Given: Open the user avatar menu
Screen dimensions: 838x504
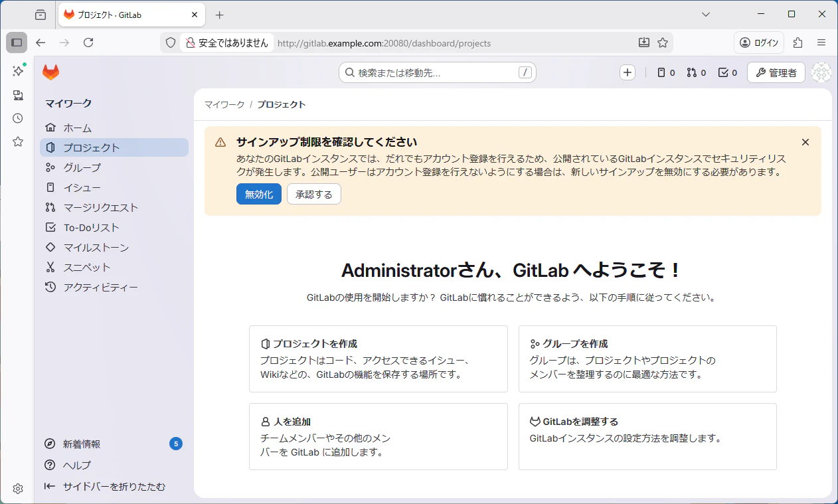Looking at the screenshot, I should 821,72.
